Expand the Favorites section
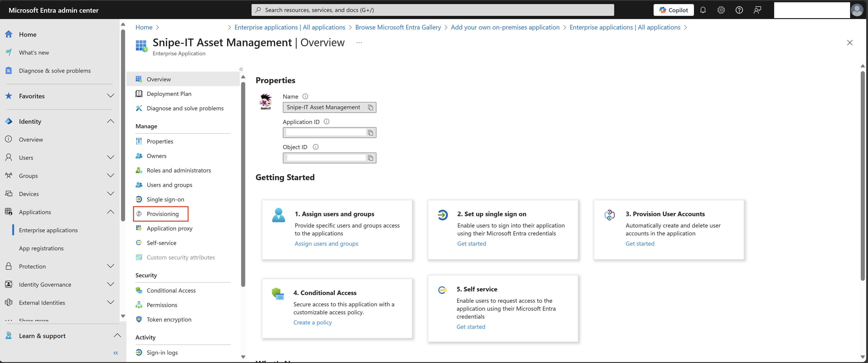 pos(110,96)
